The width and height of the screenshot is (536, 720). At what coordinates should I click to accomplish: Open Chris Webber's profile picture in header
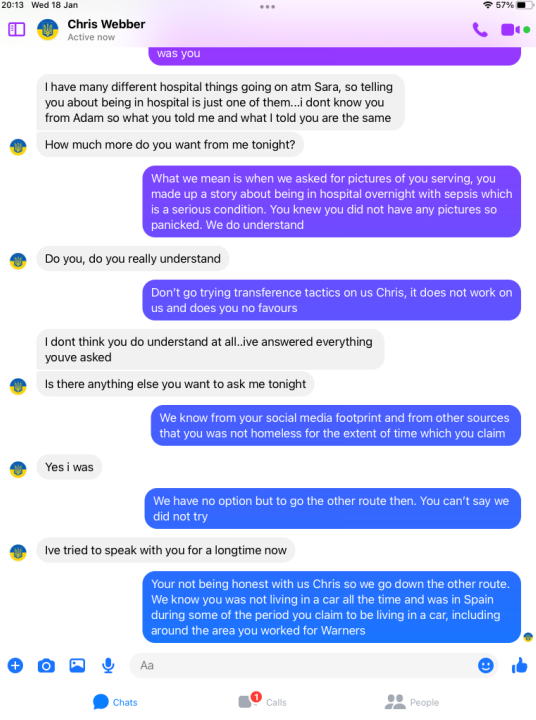point(47,30)
